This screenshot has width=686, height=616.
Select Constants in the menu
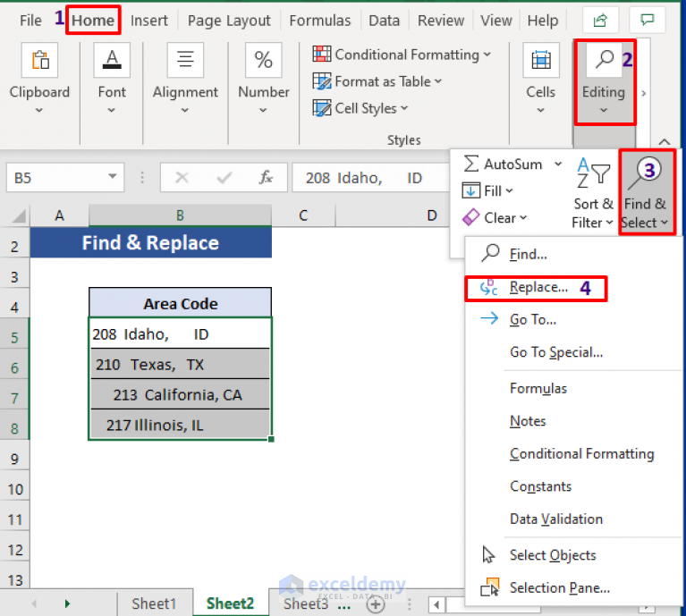(x=573, y=486)
